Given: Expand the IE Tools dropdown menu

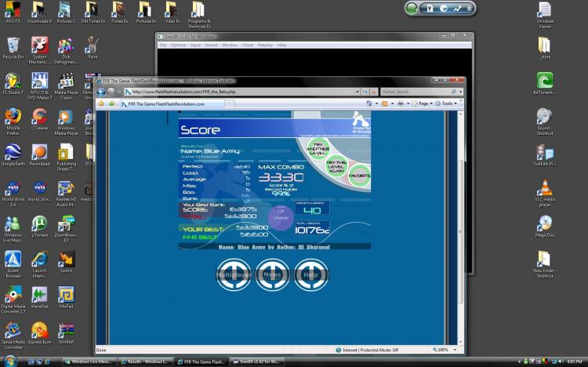Looking at the screenshot, I should (x=448, y=103).
